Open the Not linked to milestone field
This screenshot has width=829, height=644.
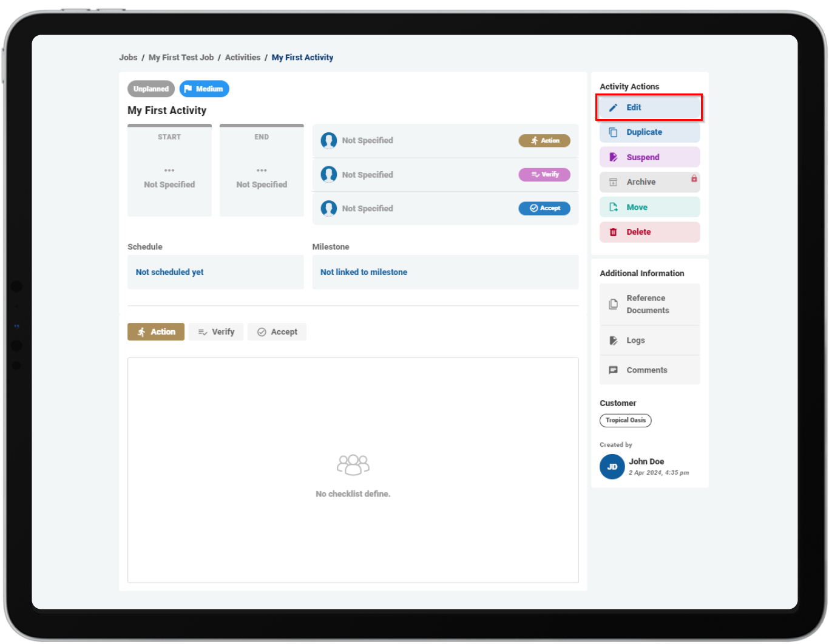(x=445, y=272)
